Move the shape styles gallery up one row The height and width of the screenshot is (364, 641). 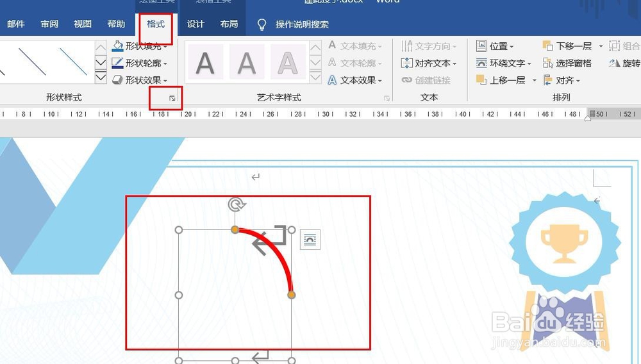click(101, 48)
